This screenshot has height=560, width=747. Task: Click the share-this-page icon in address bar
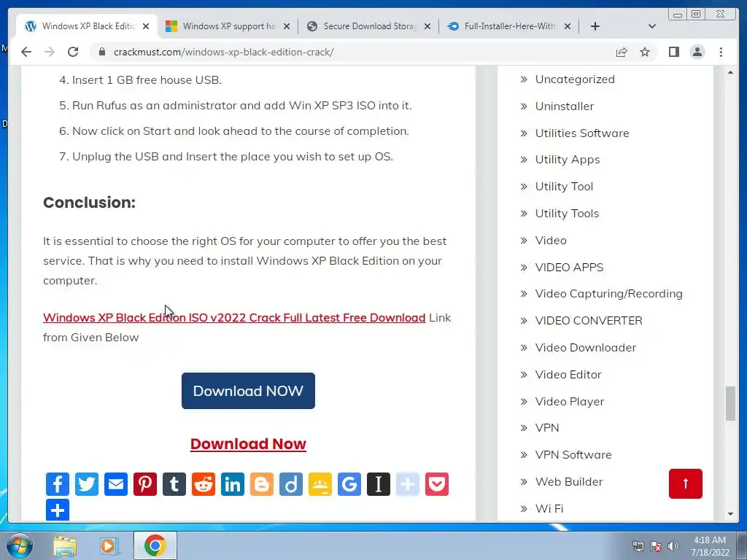tap(622, 52)
